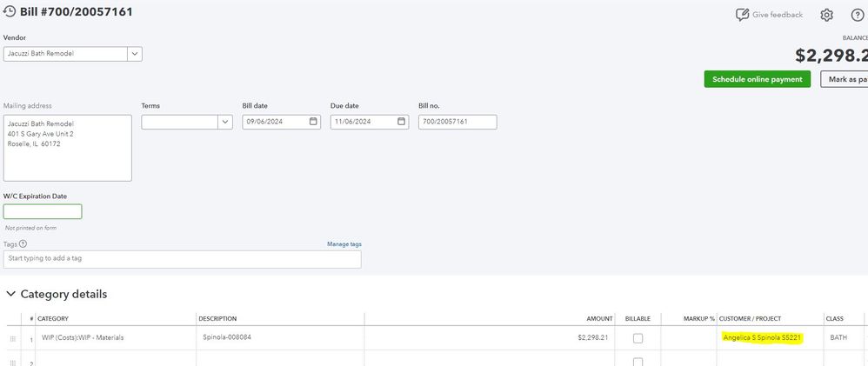Viewport: 868px width, 366px height.
Task: Open bill history clock icon
Action: coord(10,13)
